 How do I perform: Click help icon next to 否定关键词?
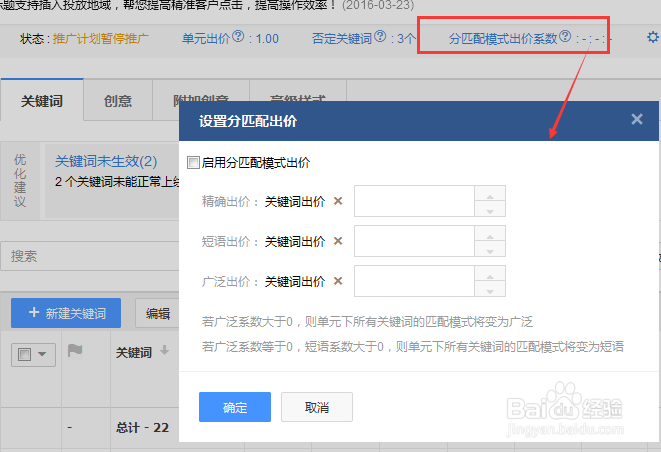click(380, 37)
